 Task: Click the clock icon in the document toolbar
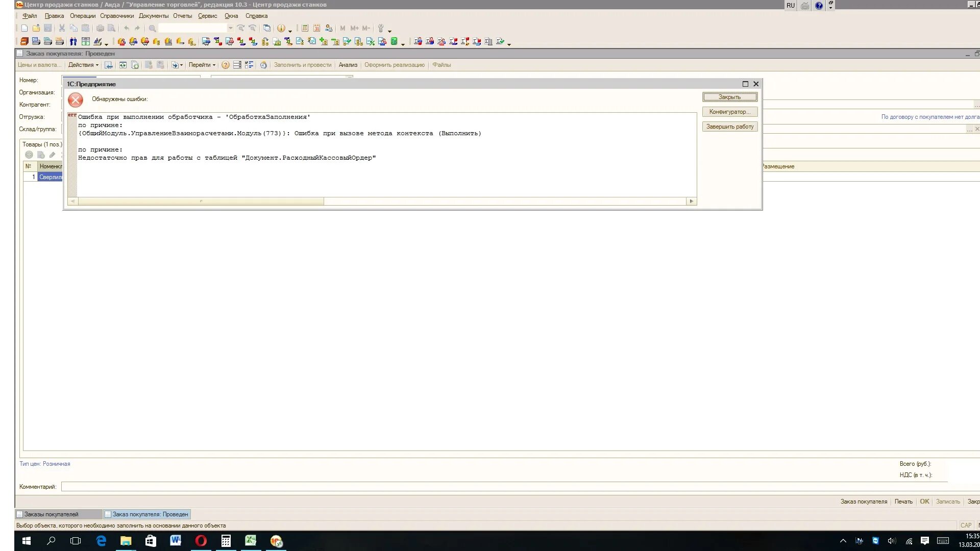click(263, 65)
